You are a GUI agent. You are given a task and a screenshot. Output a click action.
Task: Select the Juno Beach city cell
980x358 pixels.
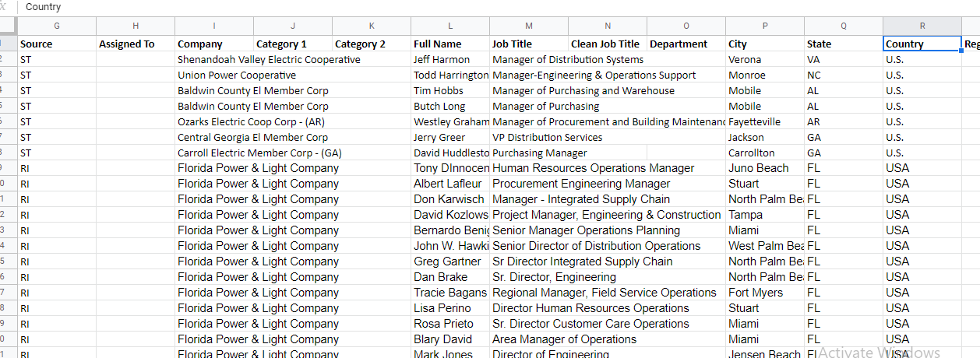(x=765, y=168)
